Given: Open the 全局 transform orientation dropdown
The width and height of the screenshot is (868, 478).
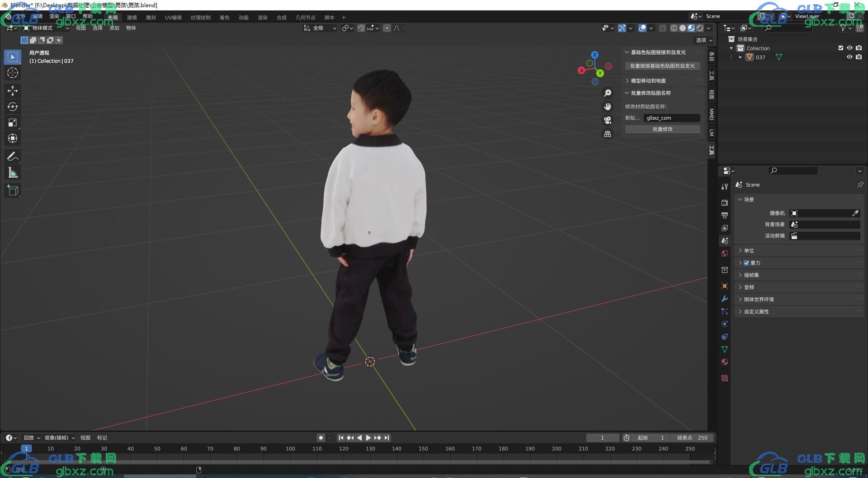Looking at the screenshot, I should pyautogui.click(x=320, y=28).
